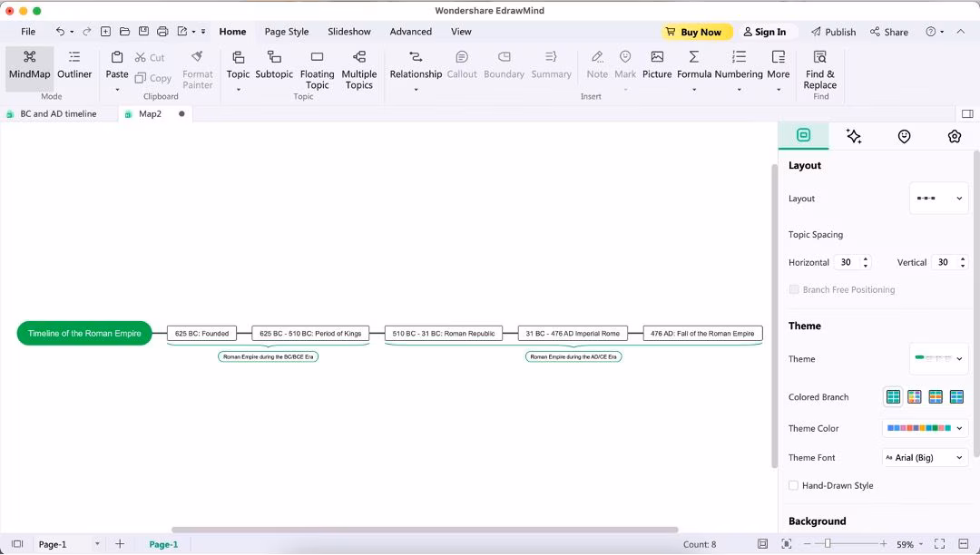Image resolution: width=980 pixels, height=555 pixels.
Task: Insert a Callout
Action: (x=462, y=65)
